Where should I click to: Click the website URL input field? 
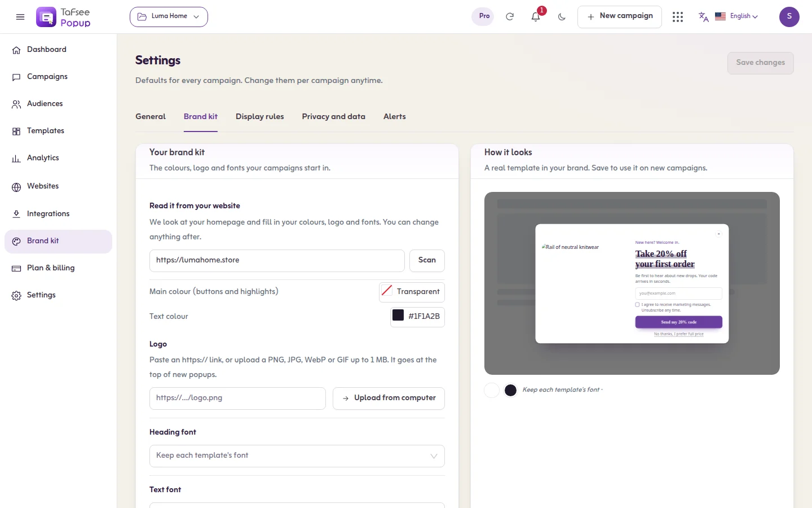277,261
